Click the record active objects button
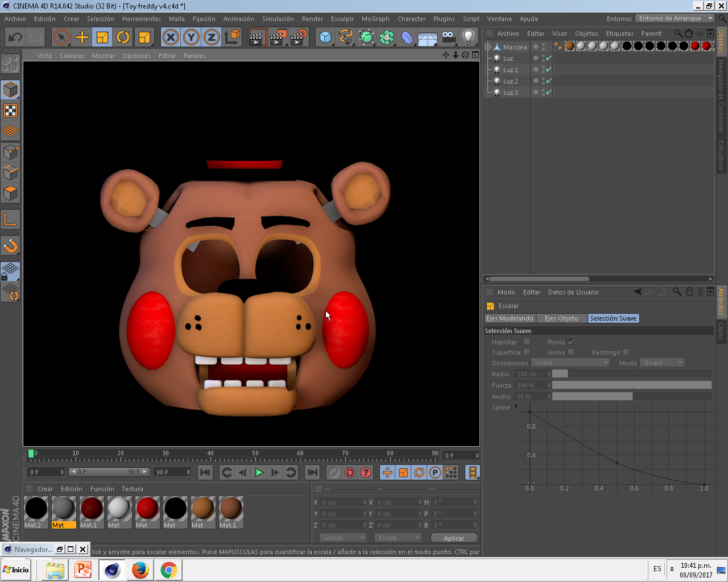The height and width of the screenshot is (582, 728). pyautogui.click(x=334, y=472)
